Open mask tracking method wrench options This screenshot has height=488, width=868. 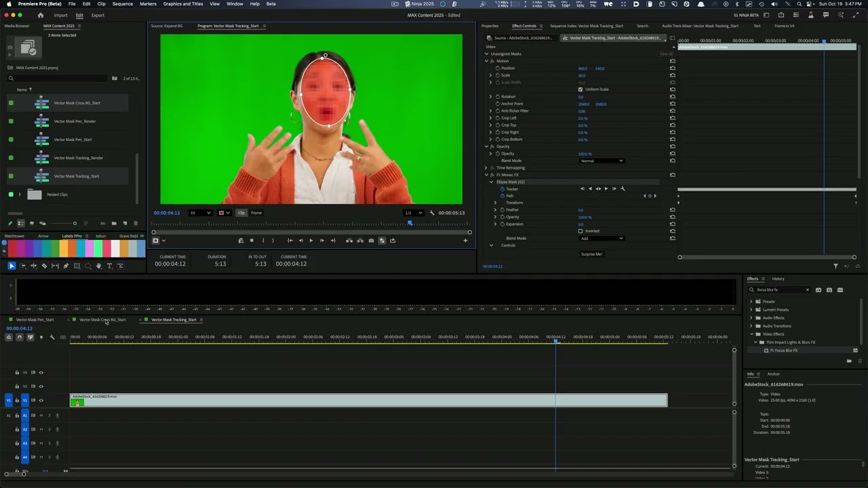(623, 188)
